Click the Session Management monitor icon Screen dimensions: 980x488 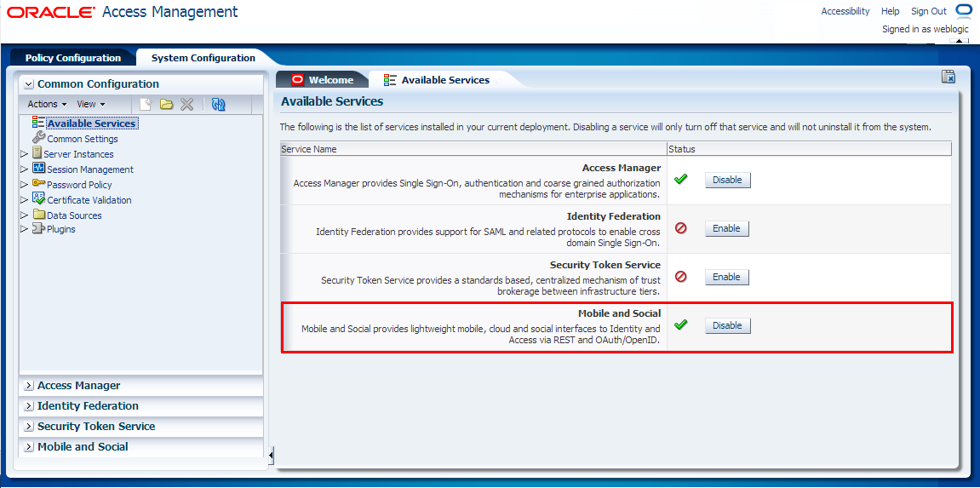tap(39, 168)
